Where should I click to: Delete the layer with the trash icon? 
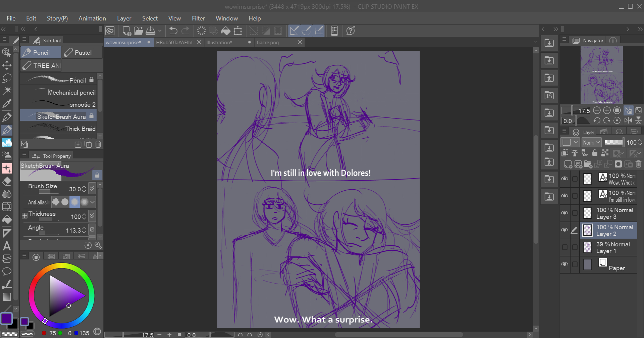(x=638, y=164)
